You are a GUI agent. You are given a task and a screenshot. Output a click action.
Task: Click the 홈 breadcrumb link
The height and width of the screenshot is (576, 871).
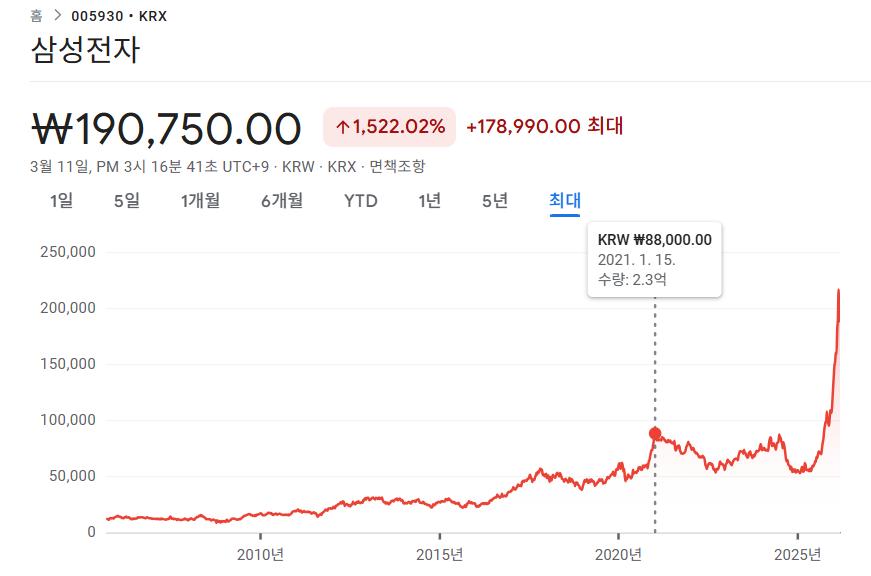pyautogui.click(x=36, y=16)
